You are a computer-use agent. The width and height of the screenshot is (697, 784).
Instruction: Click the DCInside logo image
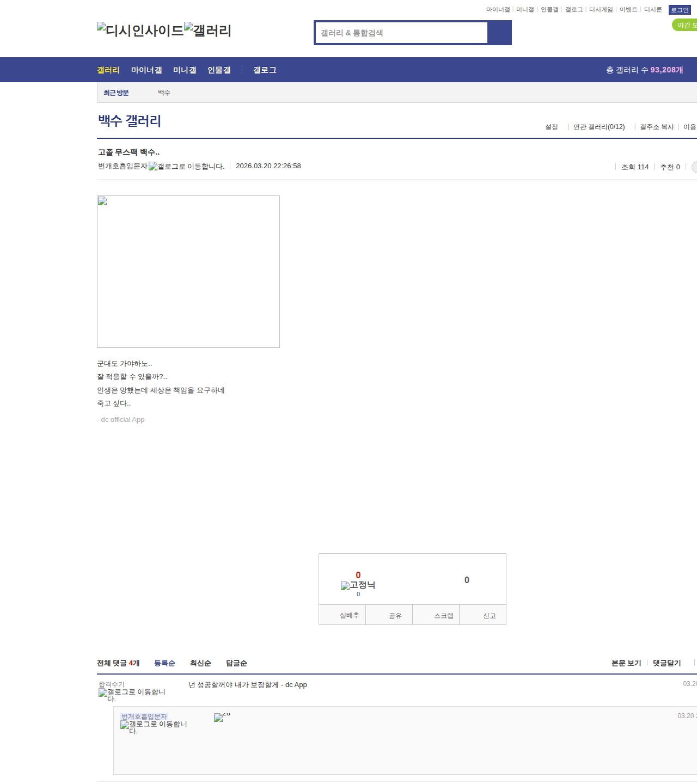[140, 30]
